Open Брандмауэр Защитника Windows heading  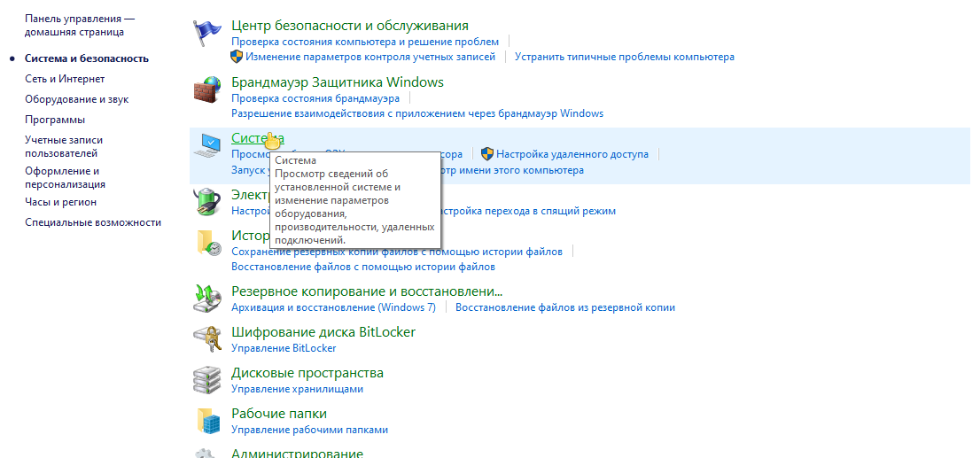(338, 82)
